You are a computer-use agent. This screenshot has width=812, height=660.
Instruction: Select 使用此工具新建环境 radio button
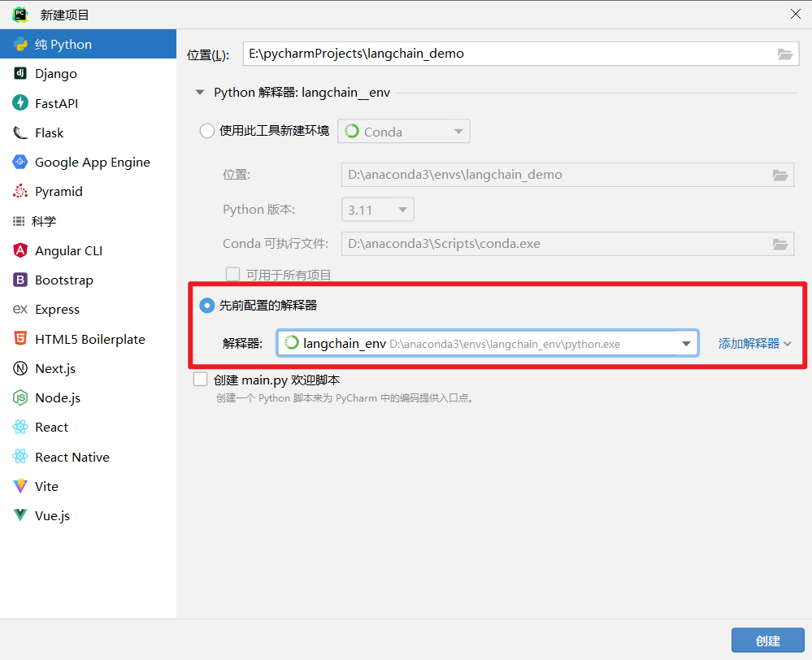207,131
